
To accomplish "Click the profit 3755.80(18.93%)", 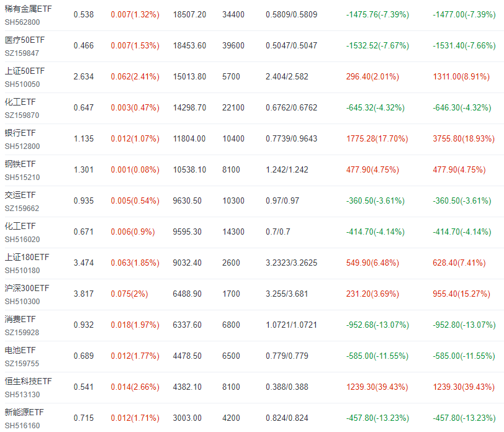I will tap(464, 138).
